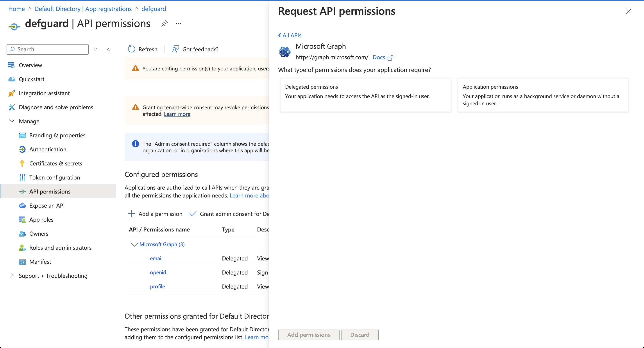Viewport: 644px width, 348px height.
Task: Click the Certificates & secrets key icon
Action: tap(22, 163)
